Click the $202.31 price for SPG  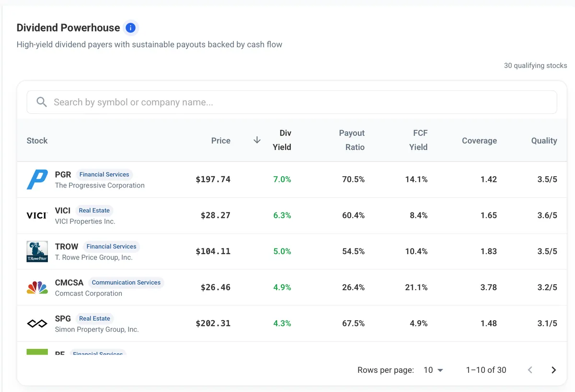pos(213,324)
